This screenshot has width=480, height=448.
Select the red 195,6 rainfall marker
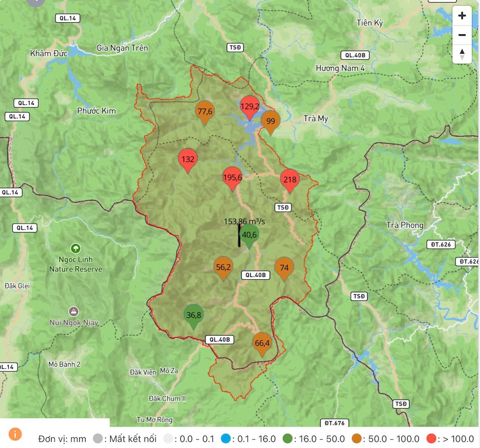click(x=232, y=177)
